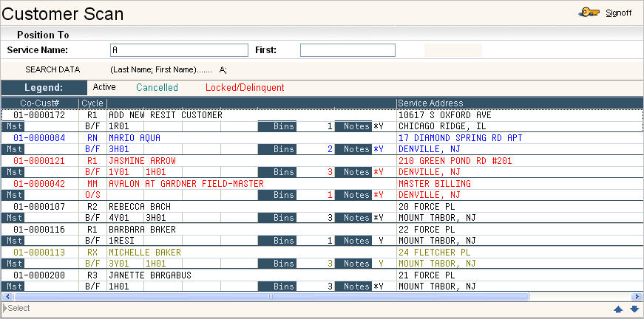Click the page up arrow icon

pos(619,309)
